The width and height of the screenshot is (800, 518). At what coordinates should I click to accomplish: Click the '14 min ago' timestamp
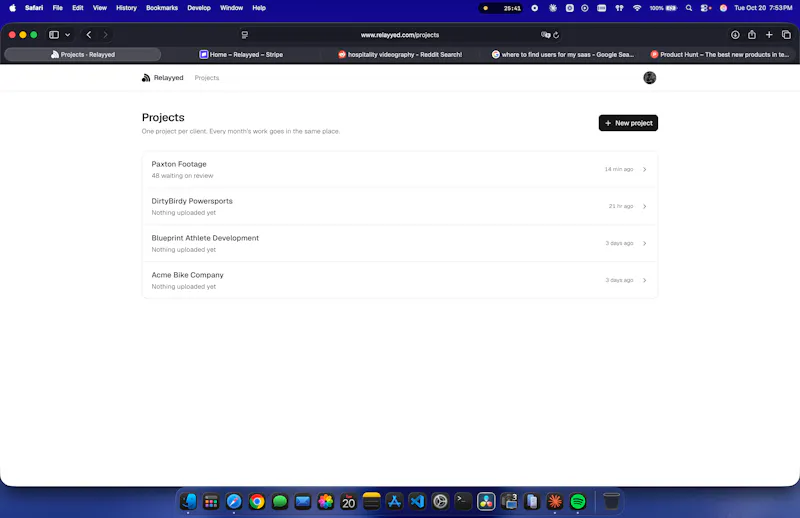[x=619, y=169]
